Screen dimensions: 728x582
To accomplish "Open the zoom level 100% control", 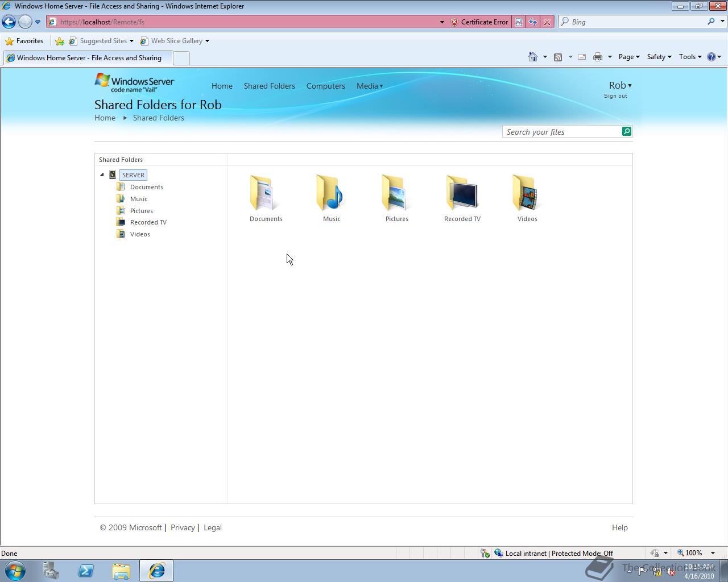I will point(696,553).
